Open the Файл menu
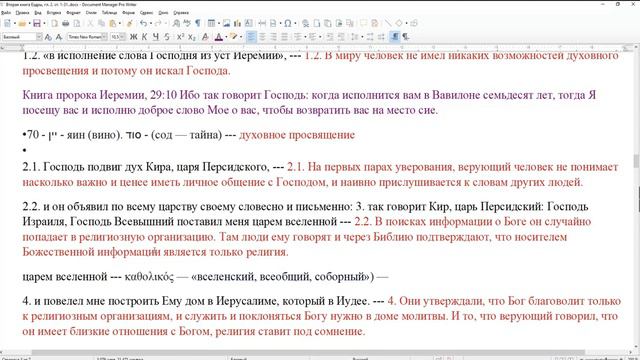 click(6, 13)
